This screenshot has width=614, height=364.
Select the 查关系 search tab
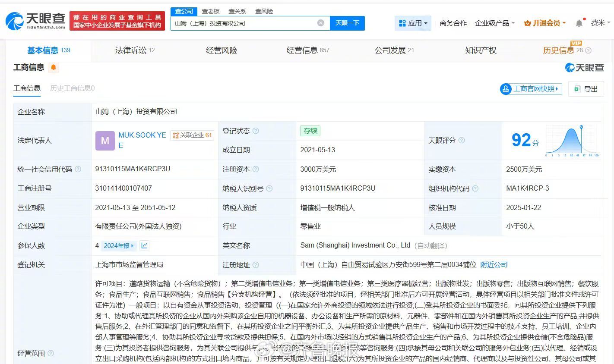237,11
